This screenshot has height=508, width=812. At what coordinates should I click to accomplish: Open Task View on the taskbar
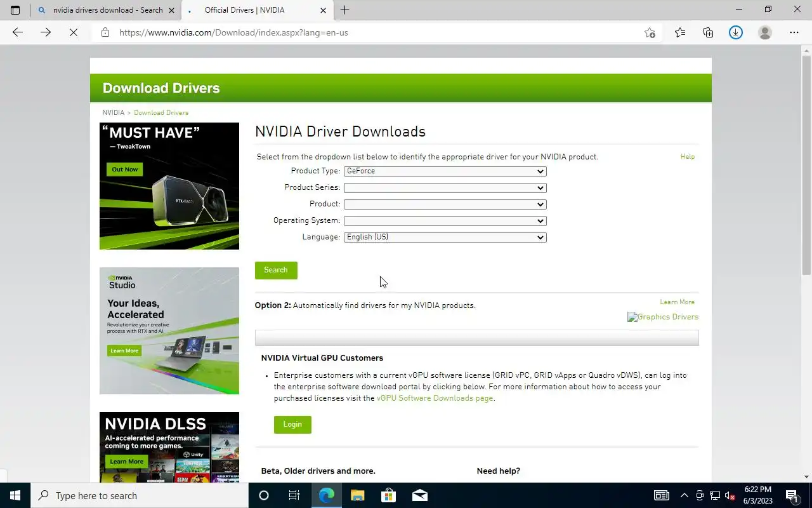(294, 495)
